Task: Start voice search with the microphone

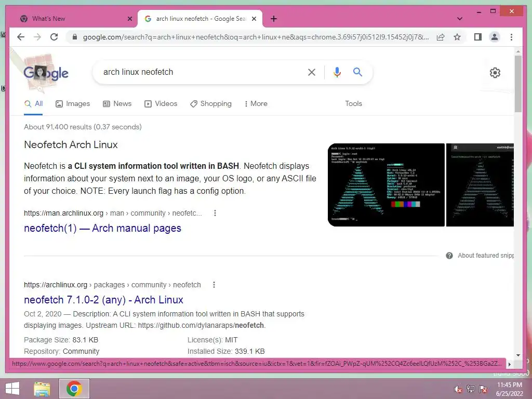Action: click(x=337, y=72)
